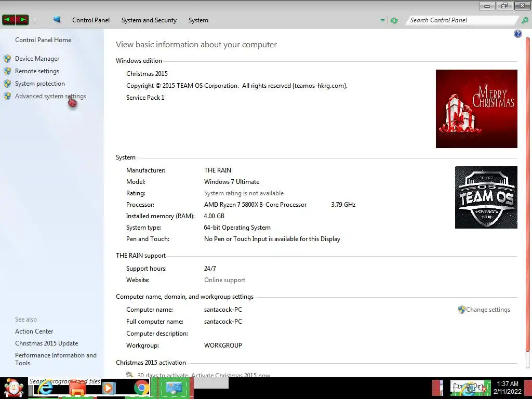532x399 pixels.
Task: Click the volume icon in the system tray
Action: pyautogui.click(x=482, y=388)
